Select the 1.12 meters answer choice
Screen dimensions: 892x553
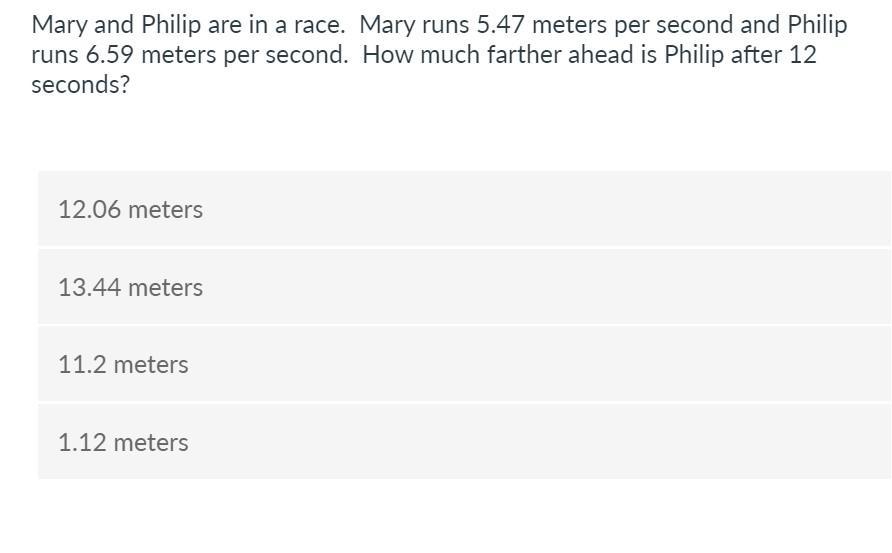point(464,442)
